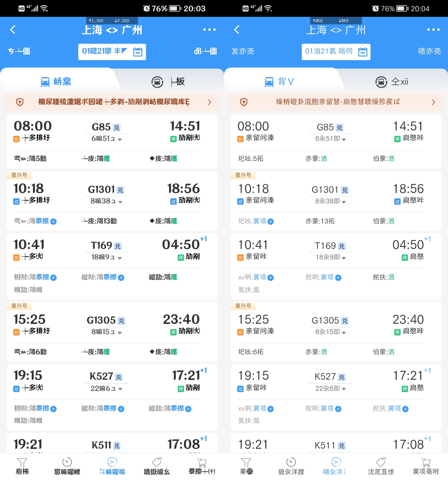Tap arrival time 04:50 in left T169 card
The width and height of the screenshot is (448, 480).
coord(181,245)
